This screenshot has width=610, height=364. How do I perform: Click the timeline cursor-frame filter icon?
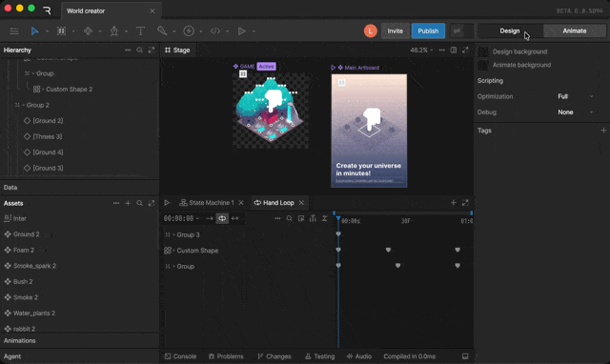(301, 218)
